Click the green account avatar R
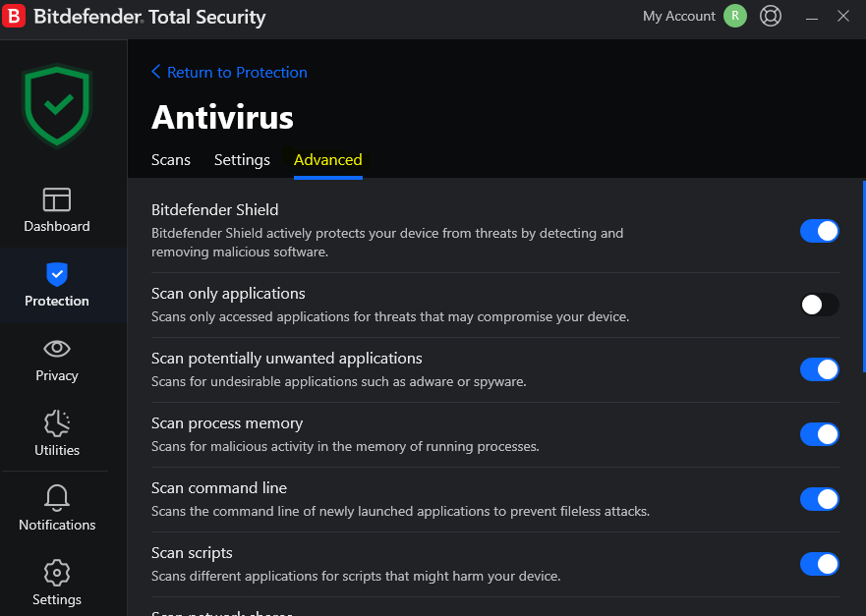This screenshot has height=616, width=866. click(735, 16)
